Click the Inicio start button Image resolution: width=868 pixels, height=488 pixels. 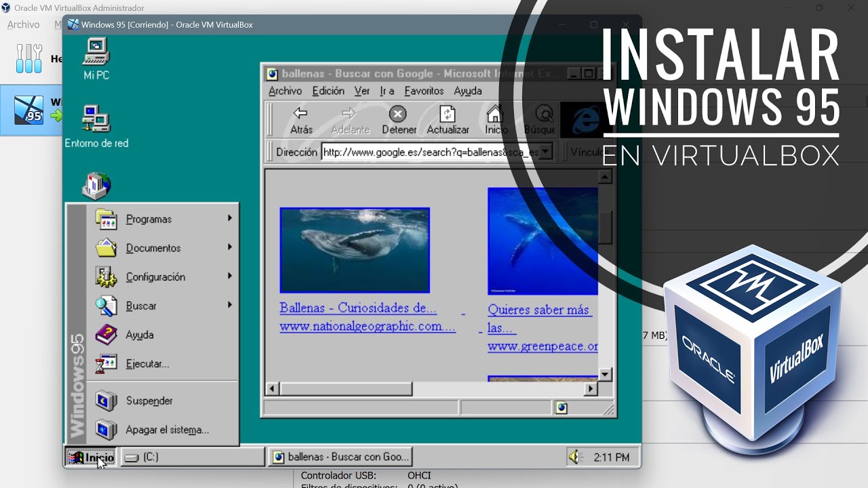91,457
